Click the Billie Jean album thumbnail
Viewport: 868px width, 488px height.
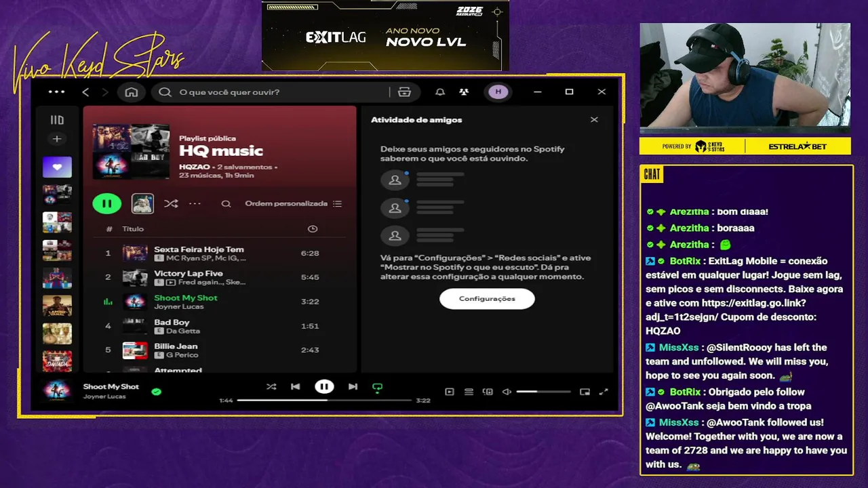click(135, 350)
